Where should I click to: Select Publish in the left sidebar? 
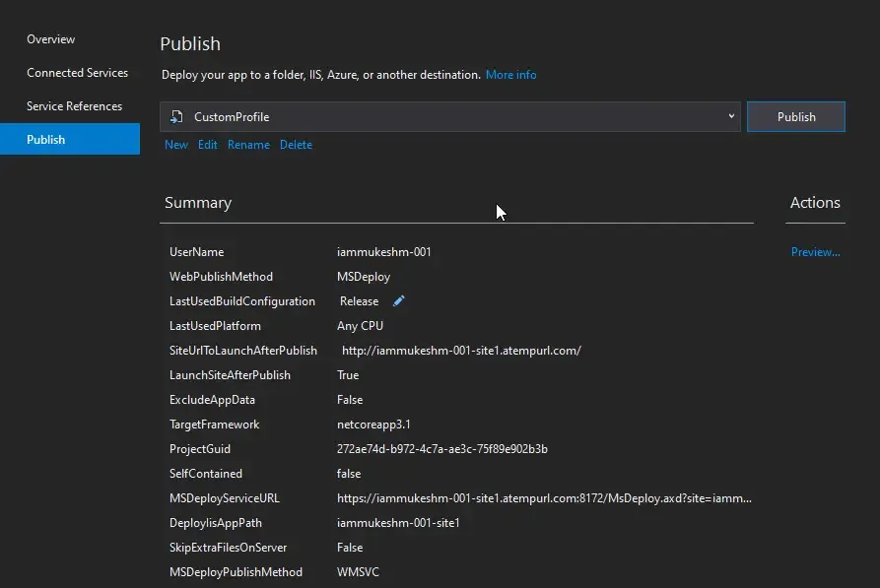(45, 139)
